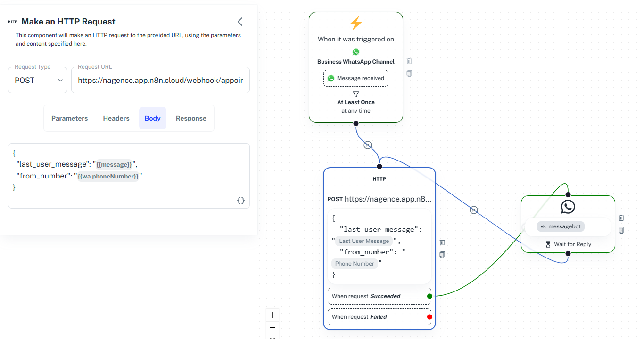Duplicate the trigger node with copy icon
Viewport: 644px width, 339px height.
(x=409, y=73)
